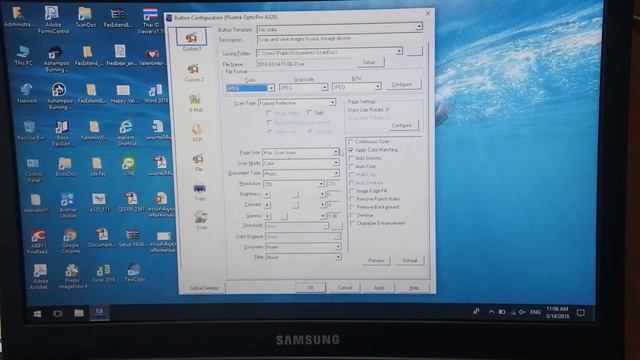
Task: Open the Scan Mode dropdown
Action: 336,163
